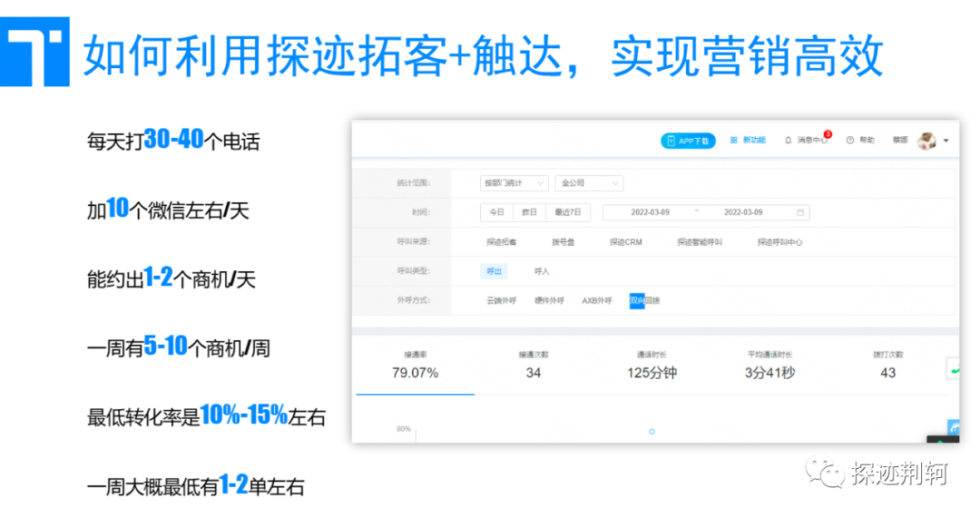Click the line 最低转化率是10%-15%左右

(x=206, y=415)
